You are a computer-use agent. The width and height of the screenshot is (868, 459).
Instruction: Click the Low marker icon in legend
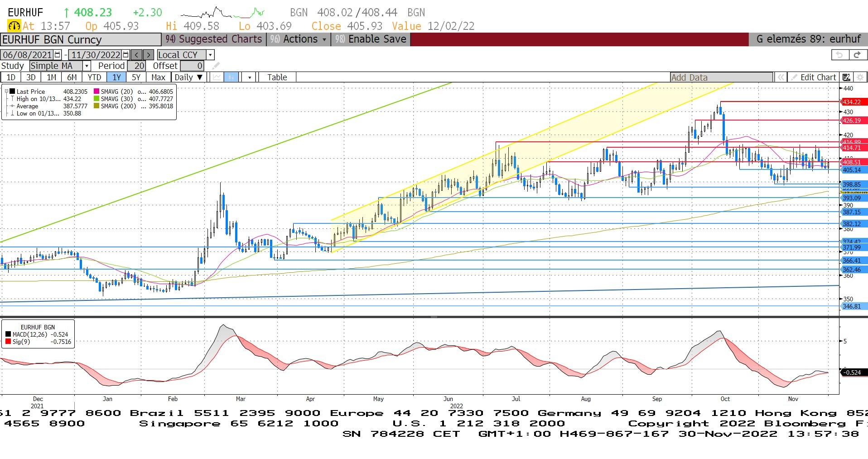pyautogui.click(x=13, y=113)
